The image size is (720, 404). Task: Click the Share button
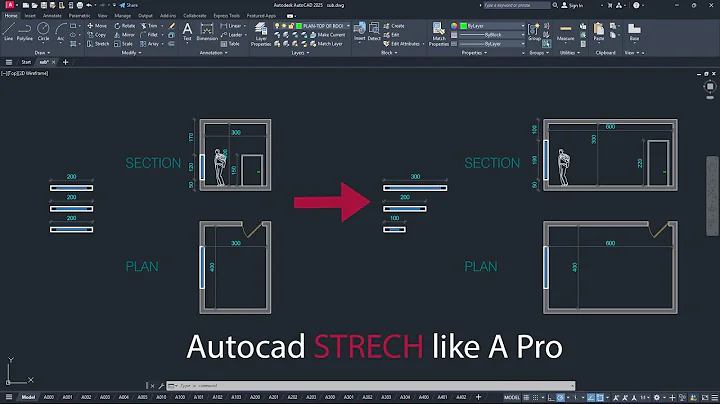click(x=129, y=5)
